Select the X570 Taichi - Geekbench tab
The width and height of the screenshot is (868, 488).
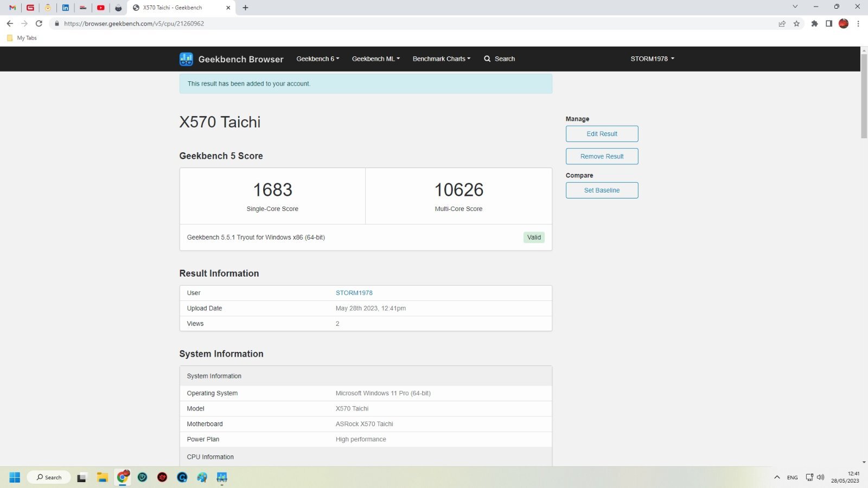click(x=181, y=8)
